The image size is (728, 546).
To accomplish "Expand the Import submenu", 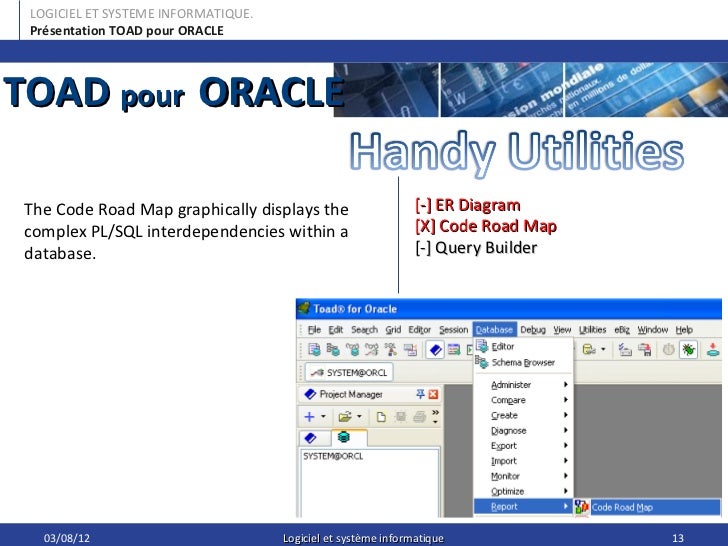I will pyautogui.click(x=523, y=461).
